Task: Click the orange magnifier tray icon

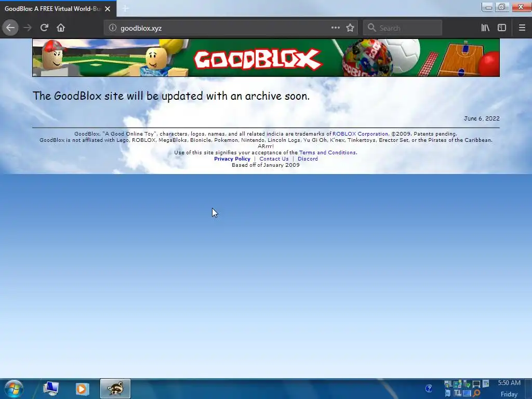Action: [x=477, y=393]
